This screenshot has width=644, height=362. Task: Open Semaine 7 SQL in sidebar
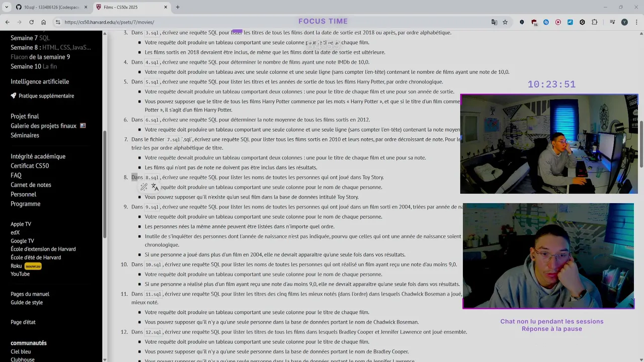click(x=30, y=38)
